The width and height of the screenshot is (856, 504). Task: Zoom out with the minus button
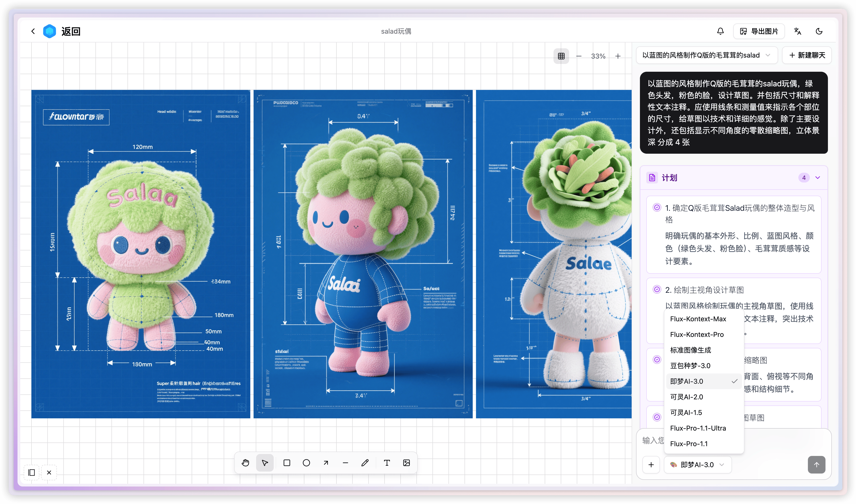579,56
